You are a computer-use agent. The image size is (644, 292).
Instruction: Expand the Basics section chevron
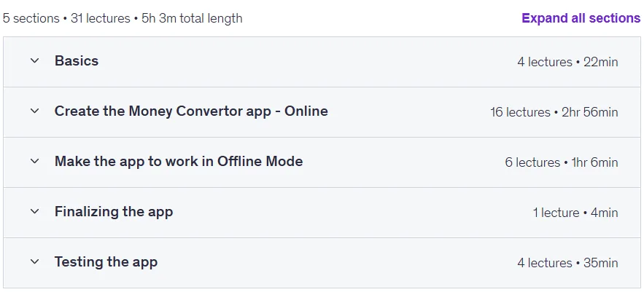(x=35, y=60)
